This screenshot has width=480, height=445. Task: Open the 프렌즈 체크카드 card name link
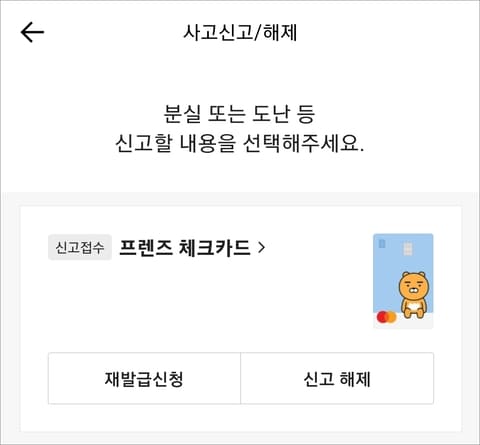[185, 248]
